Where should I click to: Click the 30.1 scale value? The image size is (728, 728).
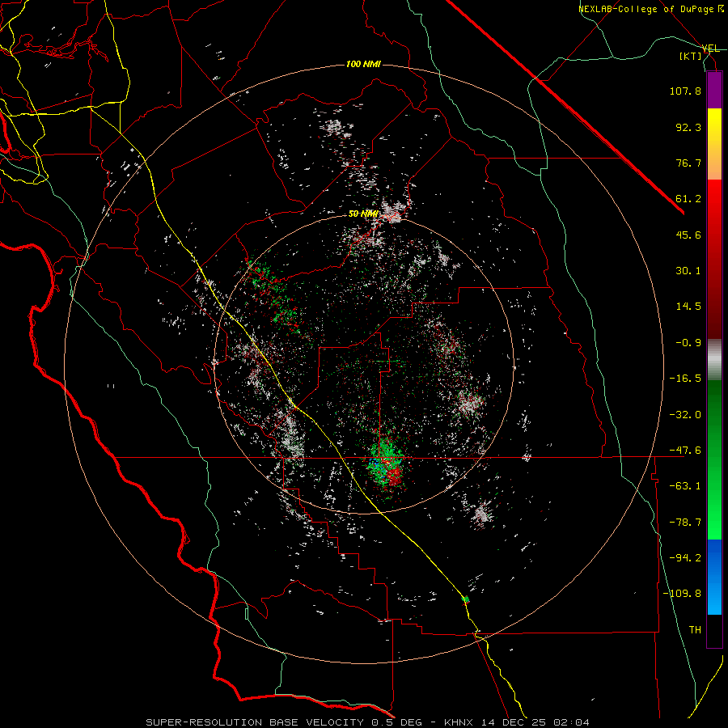688,271
